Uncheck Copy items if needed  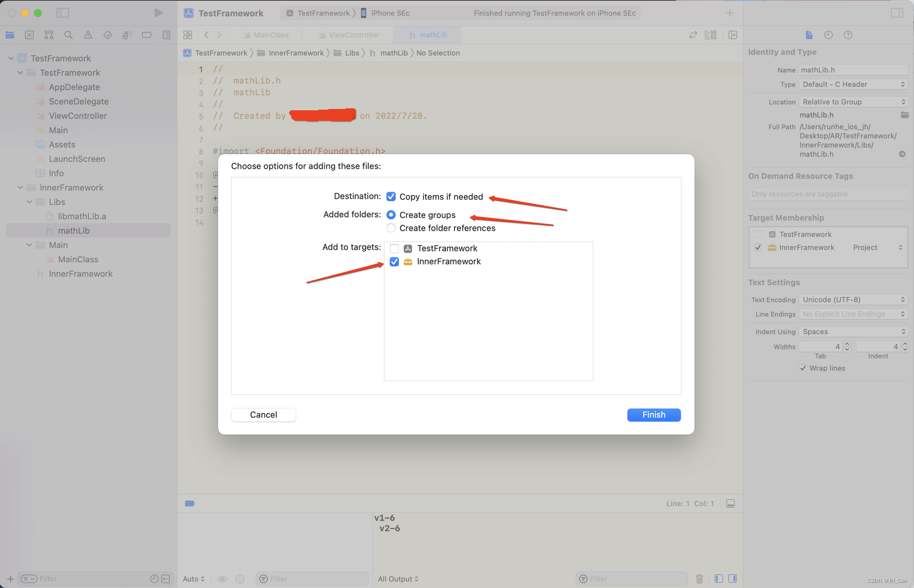tap(391, 196)
